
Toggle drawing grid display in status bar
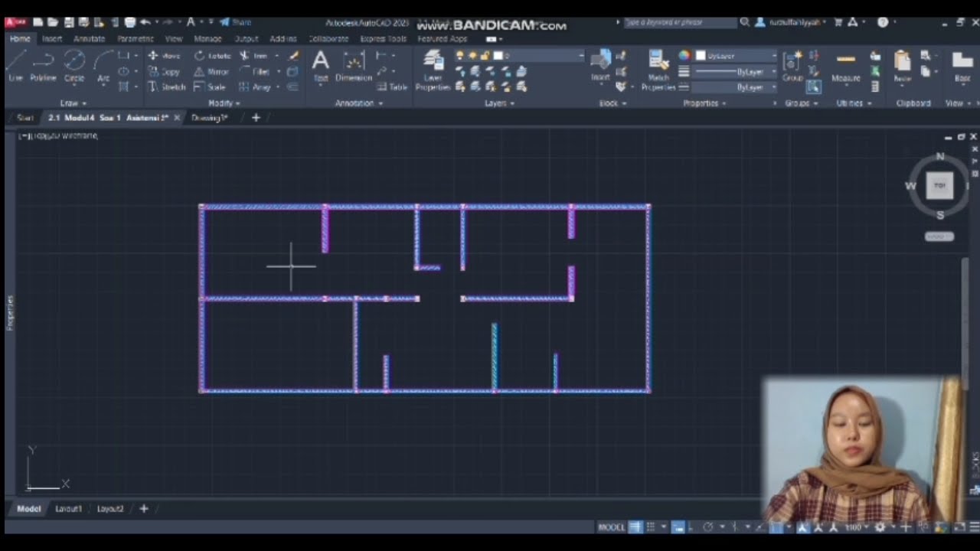(x=635, y=527)
